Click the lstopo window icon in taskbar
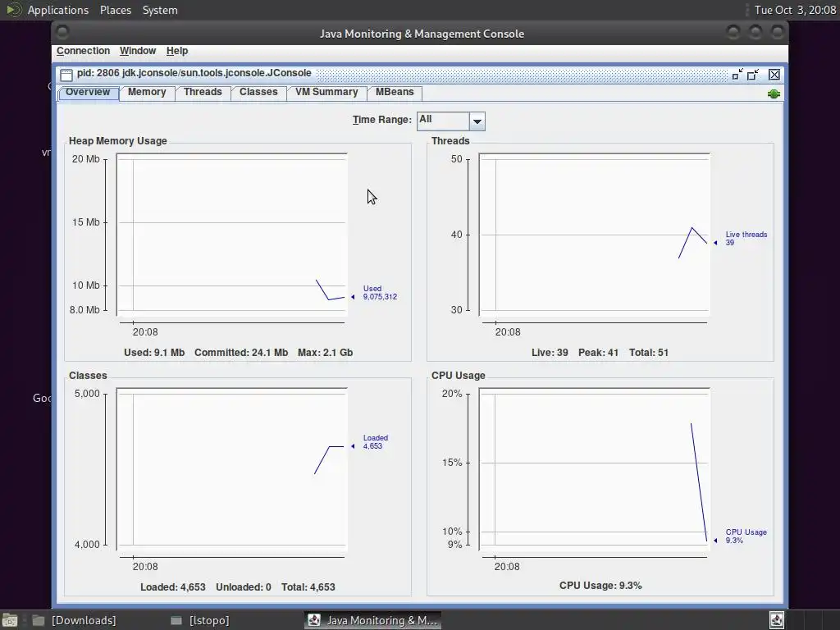The width and height of the screenshot is (840, 630). coord(176,620)
